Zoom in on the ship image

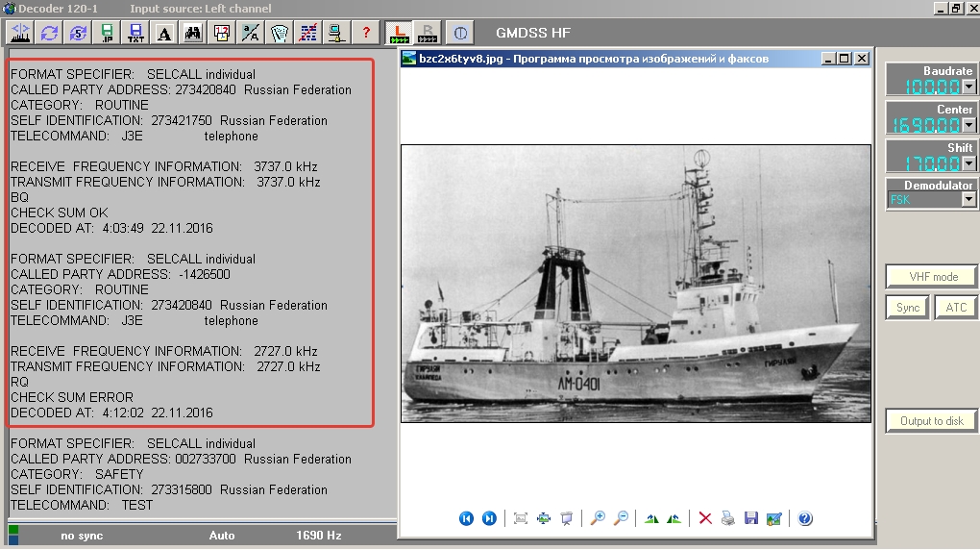[x=598, y=518]
